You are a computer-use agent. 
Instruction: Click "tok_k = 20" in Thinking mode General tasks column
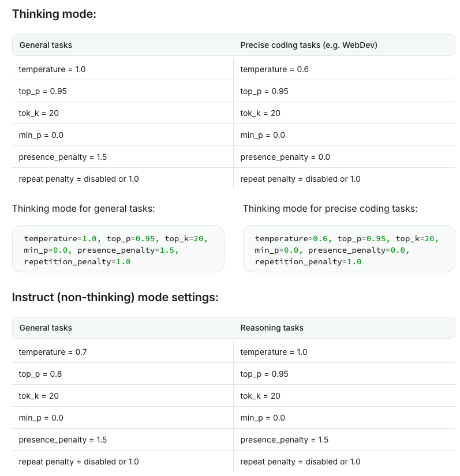point(39,113)
